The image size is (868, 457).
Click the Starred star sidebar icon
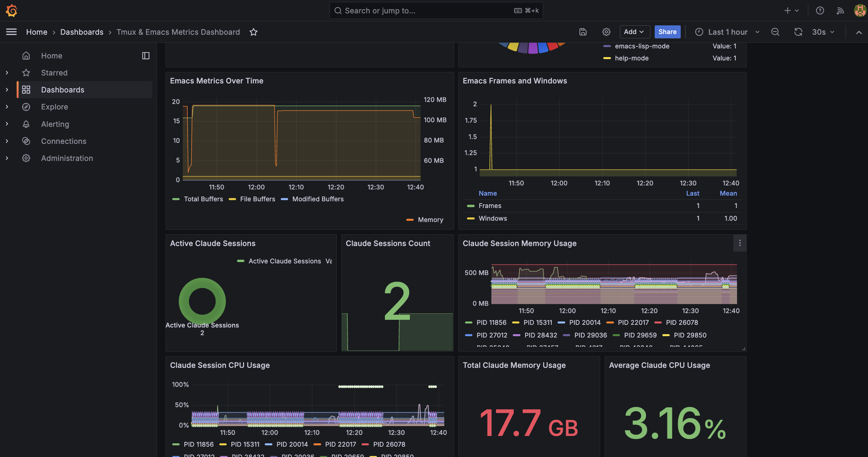point(26,73)
